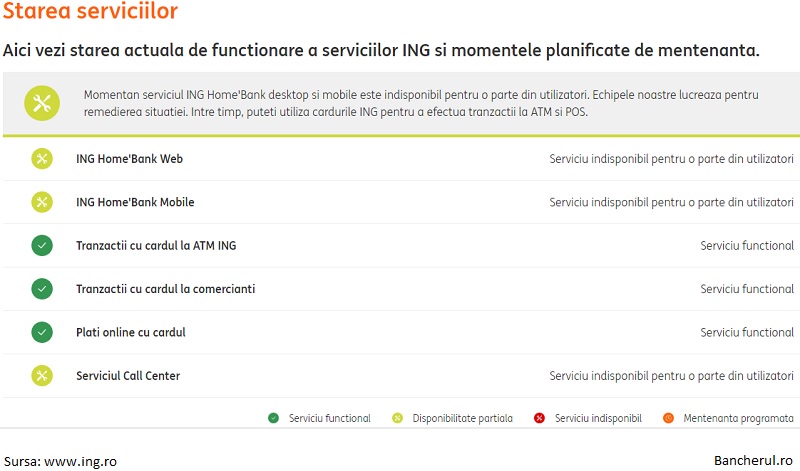Viewport: 800px width, 471px height.
Task: Select the ING Home'Bank Web service label
Action: (130, 159)
